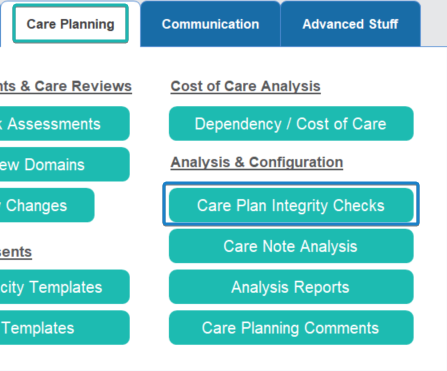Click blank panel area beneath Care Planning Comments
The height and width of the screenshot is (371, 447).
click(x=291, y=358)
